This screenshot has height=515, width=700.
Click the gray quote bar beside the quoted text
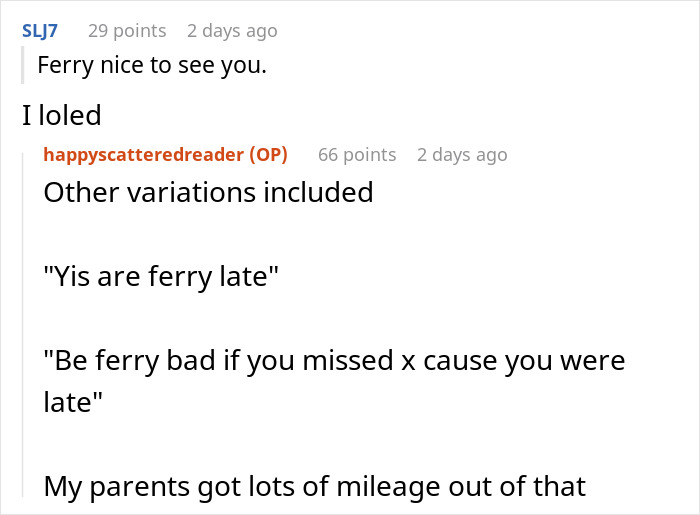[x=24, y=66]
